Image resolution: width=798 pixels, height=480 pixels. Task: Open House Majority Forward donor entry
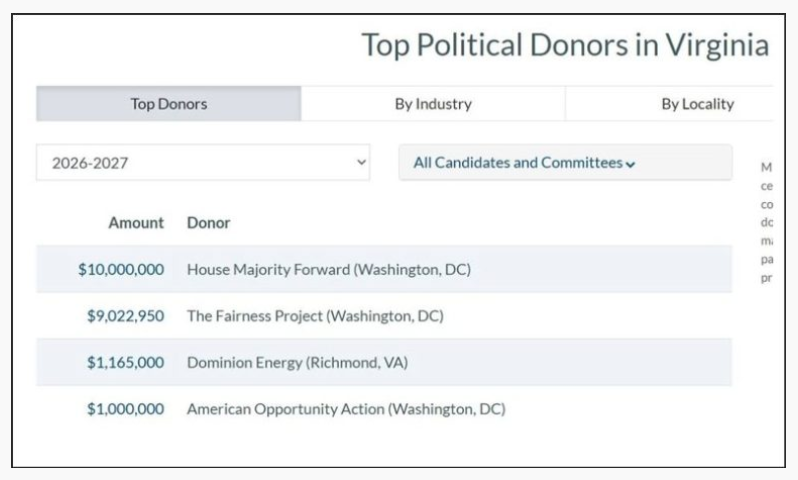click(328, 270)
